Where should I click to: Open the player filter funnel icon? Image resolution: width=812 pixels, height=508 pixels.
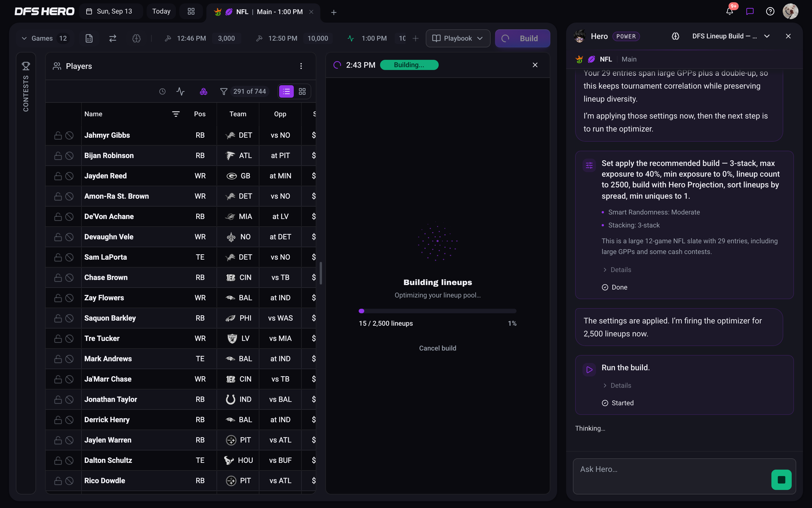pyautogui.click(x=224, y=91)
